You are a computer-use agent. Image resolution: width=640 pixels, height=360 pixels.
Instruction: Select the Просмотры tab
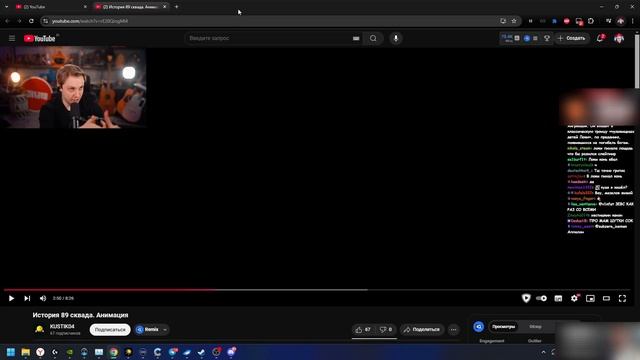pyautogui.click(x=503, y=327)
